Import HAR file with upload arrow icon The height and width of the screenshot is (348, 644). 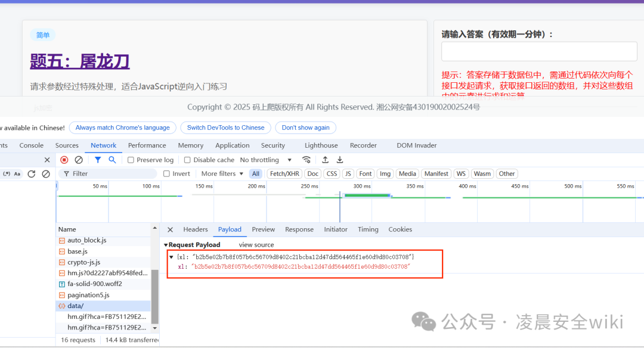click(x=326, y=160)
